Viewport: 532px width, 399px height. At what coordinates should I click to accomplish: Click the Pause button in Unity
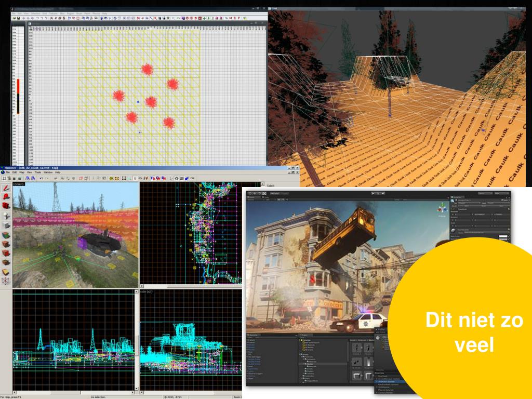(x=378, y=193)
